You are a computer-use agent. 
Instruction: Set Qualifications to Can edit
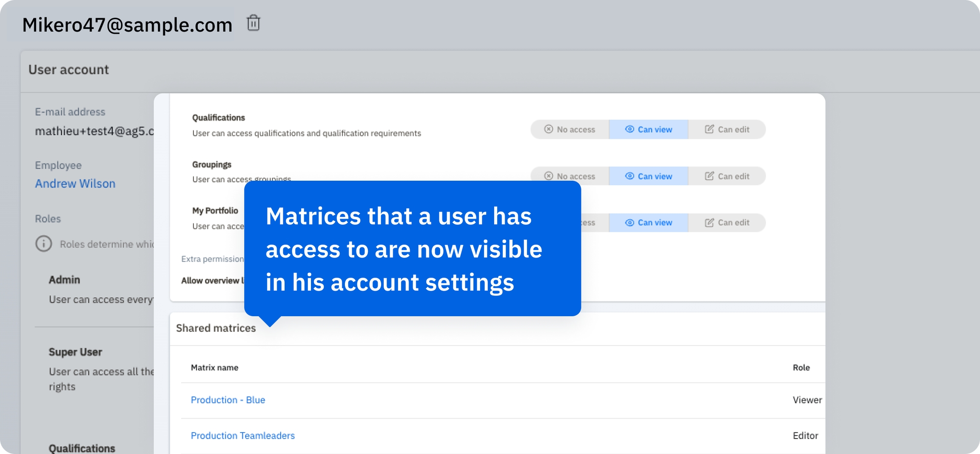pos(727,129)
